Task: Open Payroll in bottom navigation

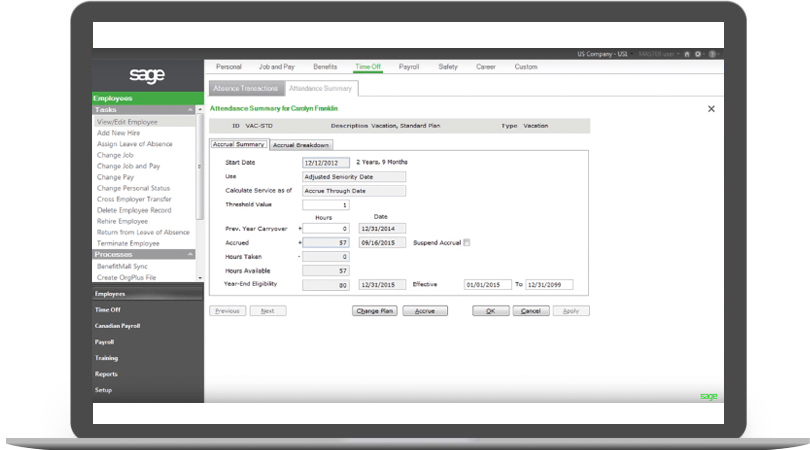Action: (x=104, y=342)
